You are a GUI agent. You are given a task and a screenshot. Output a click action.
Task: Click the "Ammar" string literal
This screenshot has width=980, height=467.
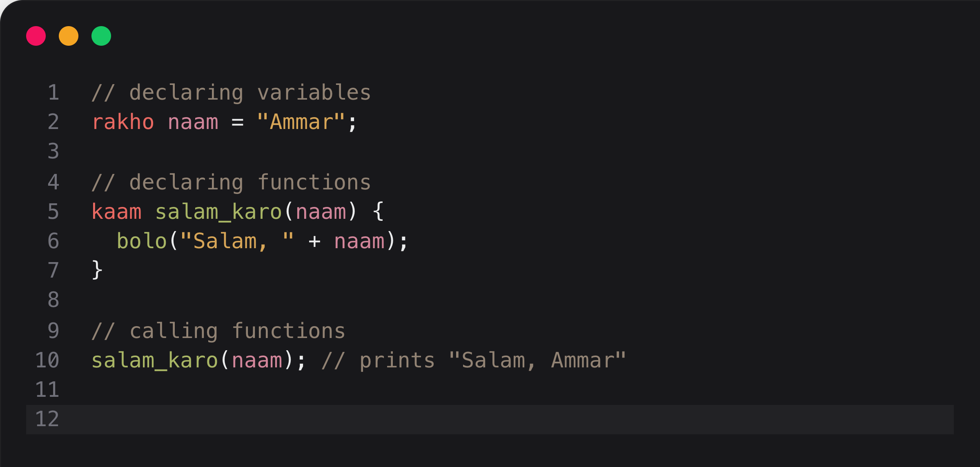pyautogui.click(x=301, y=122)
